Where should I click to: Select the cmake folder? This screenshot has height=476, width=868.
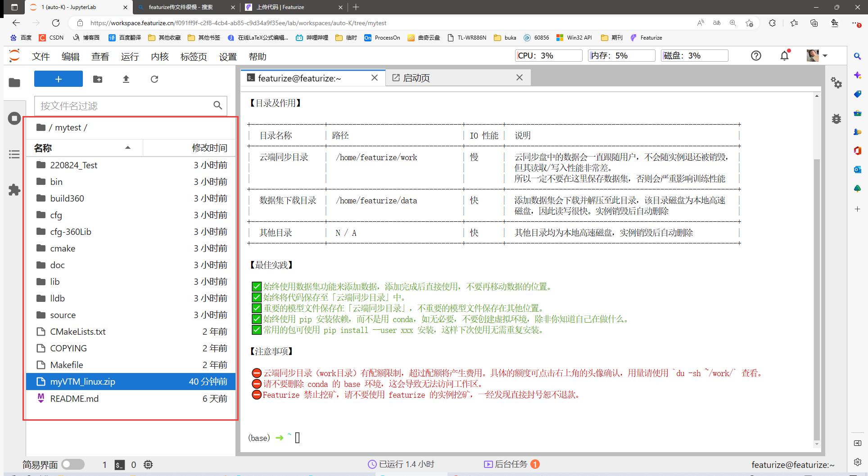click(x=131, y=248)
